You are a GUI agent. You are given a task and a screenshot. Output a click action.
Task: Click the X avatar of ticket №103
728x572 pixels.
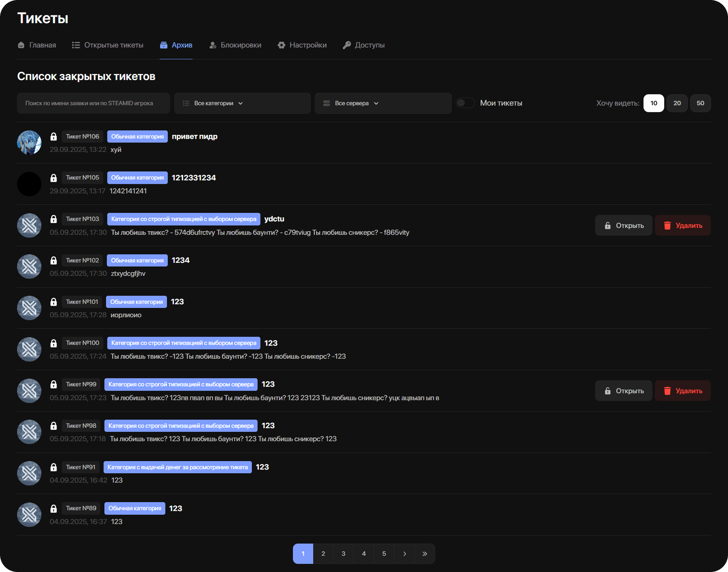coord(29,225)
